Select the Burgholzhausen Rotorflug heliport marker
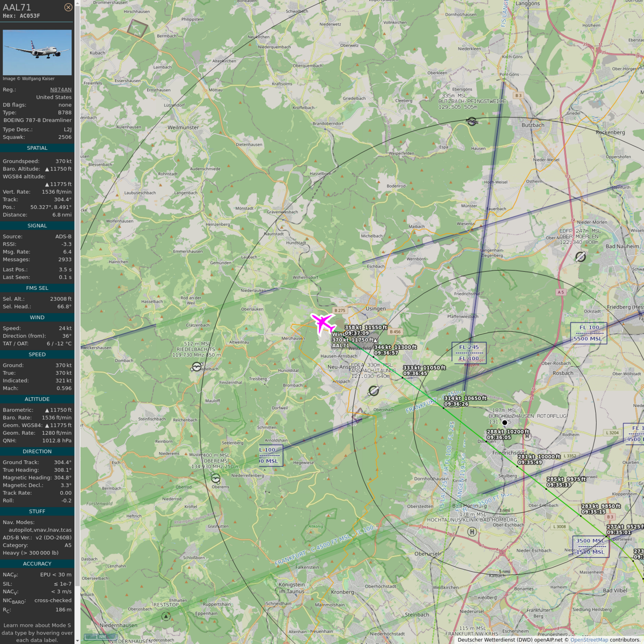Screen dimensions: 644x644 505,422
